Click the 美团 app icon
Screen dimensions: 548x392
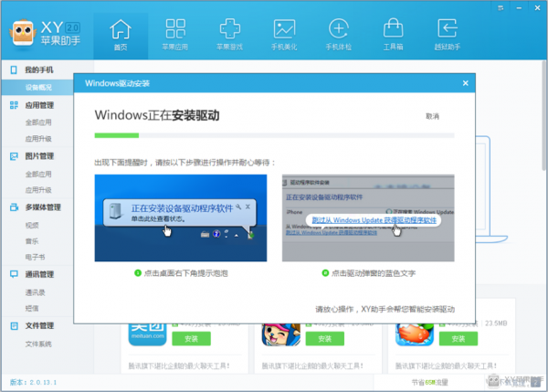point(147,334)
